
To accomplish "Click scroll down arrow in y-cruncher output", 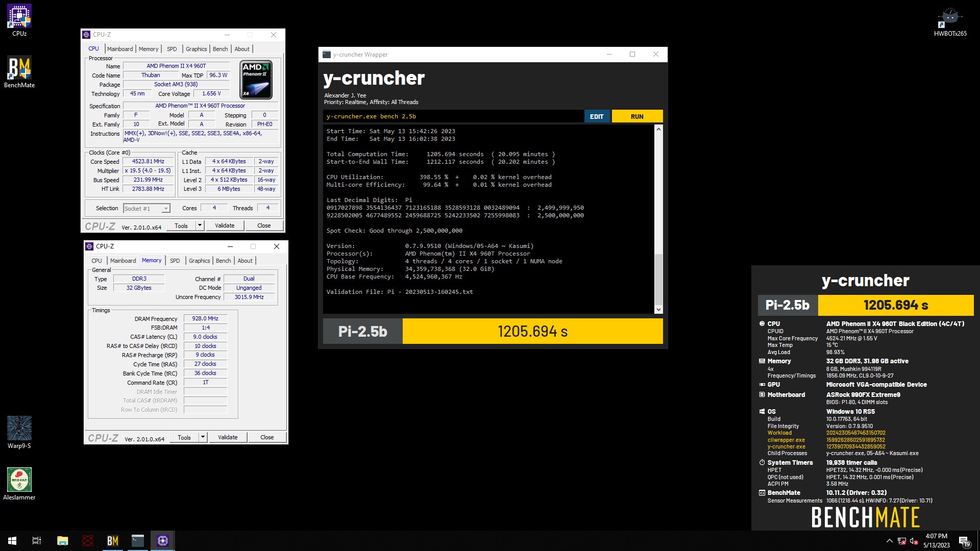I will click(x=658, y=309).
